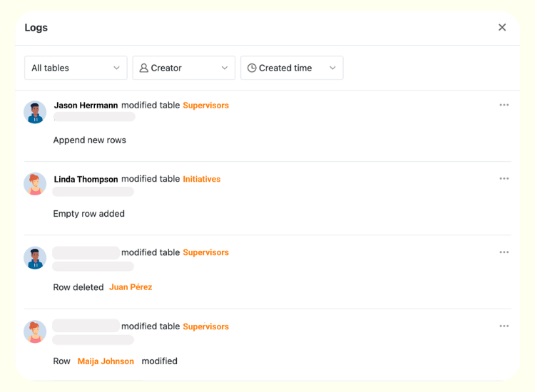Open more options for Jason Herrmann's log entry

(504, 105)
